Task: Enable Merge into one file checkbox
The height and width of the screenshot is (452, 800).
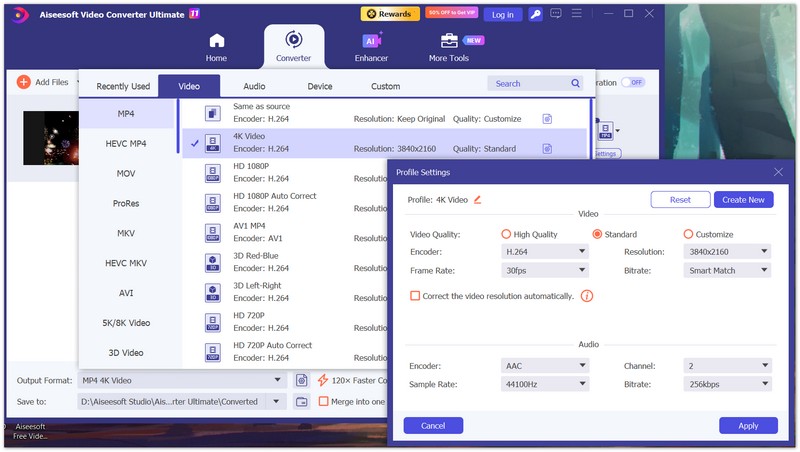Action: click(x=323, y=401)
